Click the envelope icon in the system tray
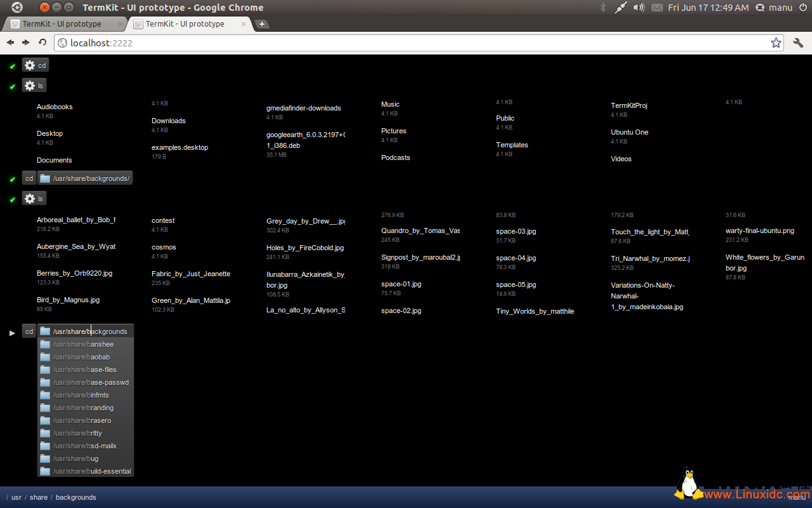This screenshot has height=508, width=812. (x=657, y=8)
